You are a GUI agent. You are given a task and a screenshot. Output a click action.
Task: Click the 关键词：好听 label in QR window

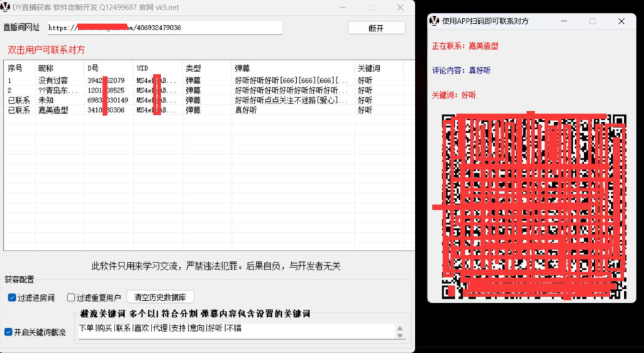(454, 95)
